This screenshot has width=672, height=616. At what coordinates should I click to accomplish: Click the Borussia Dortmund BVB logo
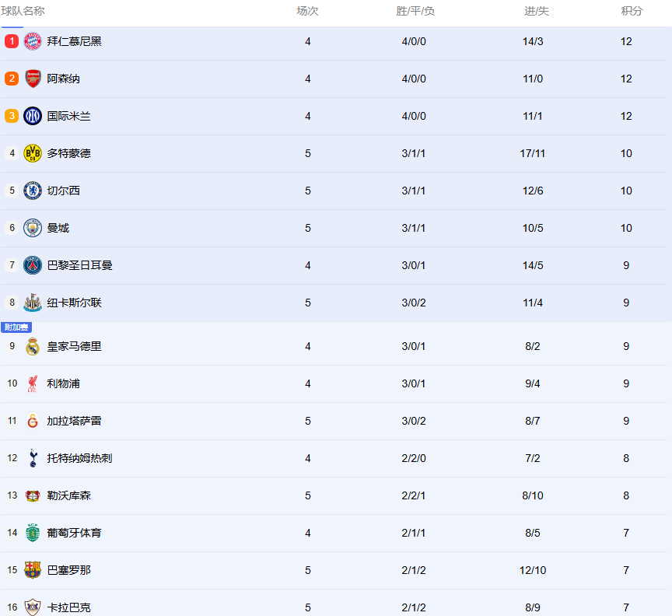pyautogui.click(x=33, y=153)
